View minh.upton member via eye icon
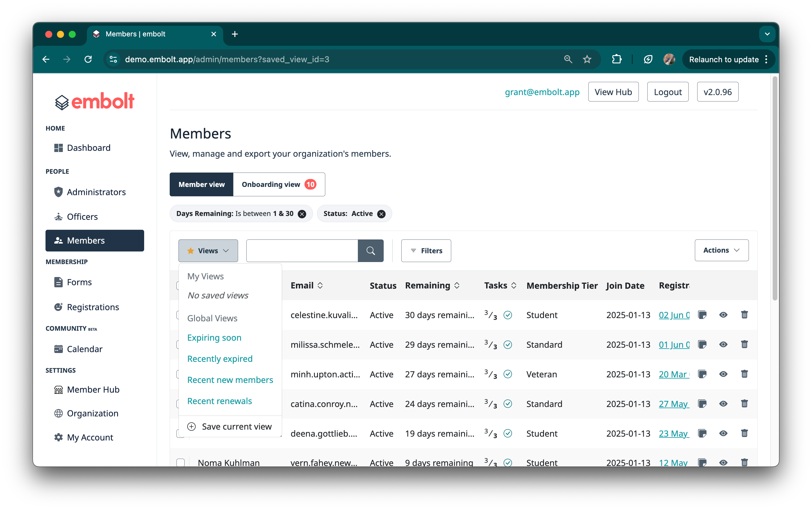This screenshot has height=510, width=812. (x=723, y=374)
